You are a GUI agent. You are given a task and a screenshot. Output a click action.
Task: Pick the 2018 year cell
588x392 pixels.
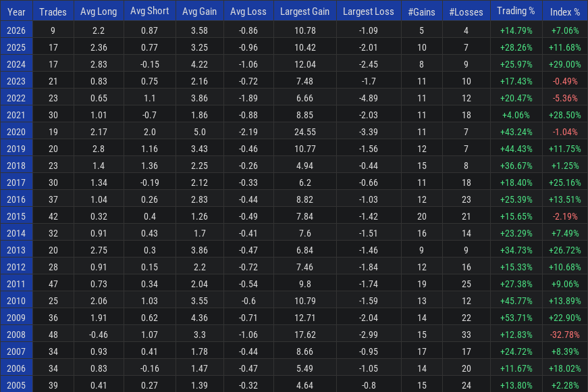click(x=16, y=166)
